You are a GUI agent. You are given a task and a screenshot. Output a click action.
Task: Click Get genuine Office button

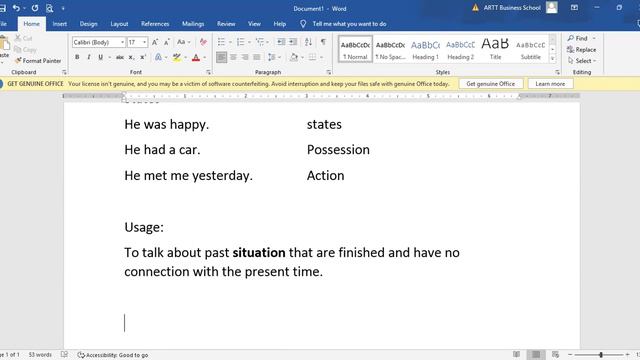point(491,84)
